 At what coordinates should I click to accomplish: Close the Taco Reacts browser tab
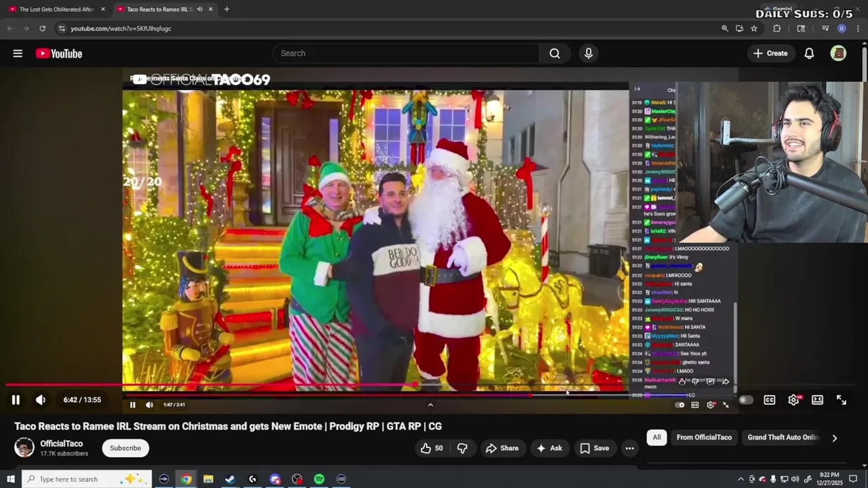tap(210, 9)
